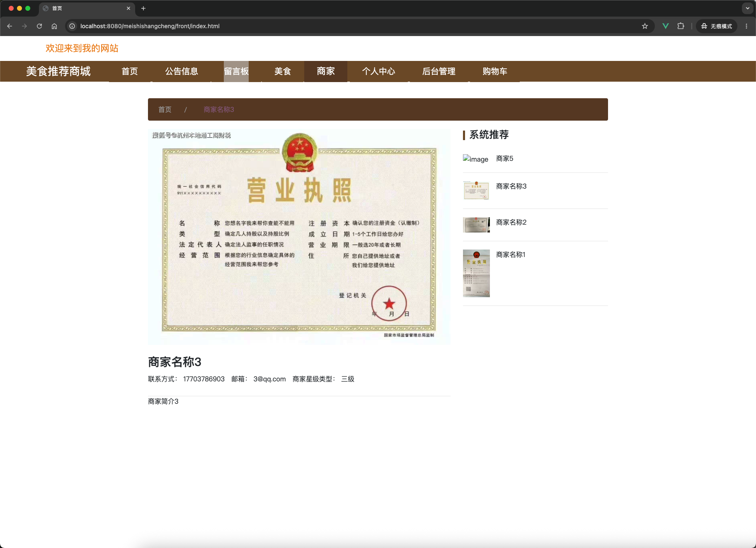Click the star level value 三级

[x=348, y=379]
